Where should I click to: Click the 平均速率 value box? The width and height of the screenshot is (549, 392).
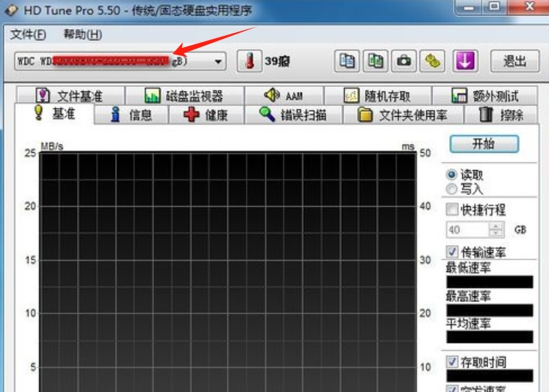coord(490,337)
